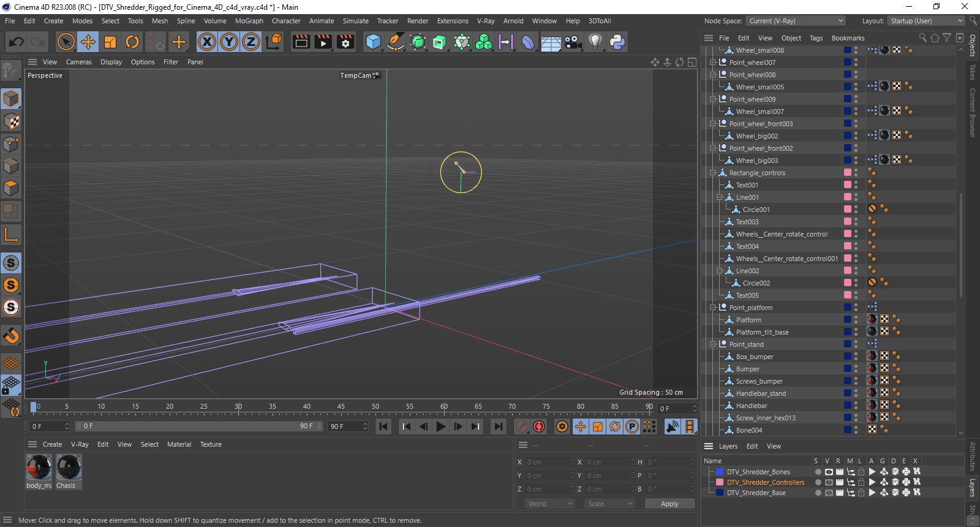
Task: Select the Move tool
Action: pyautogui.click(x=88, y=42)
